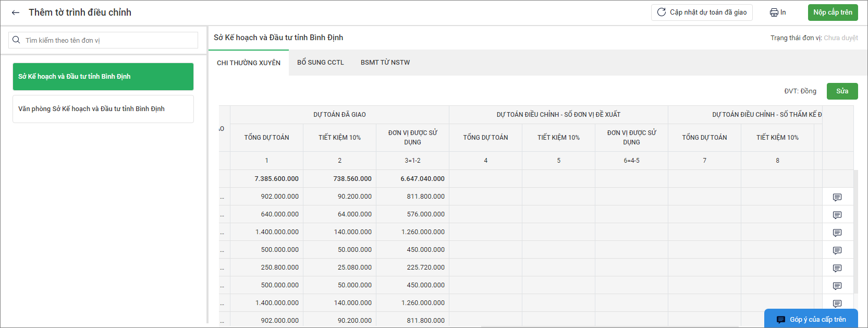This screenshot has width=868, height=328.
Task: Select Sở Kế hoạch và Đầu tư unit
Action: point(103,77)
